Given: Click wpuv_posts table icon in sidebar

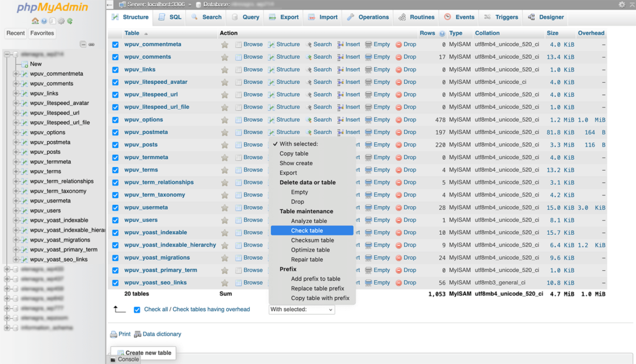Looking at the screenshot, I should tap(25, 152).
